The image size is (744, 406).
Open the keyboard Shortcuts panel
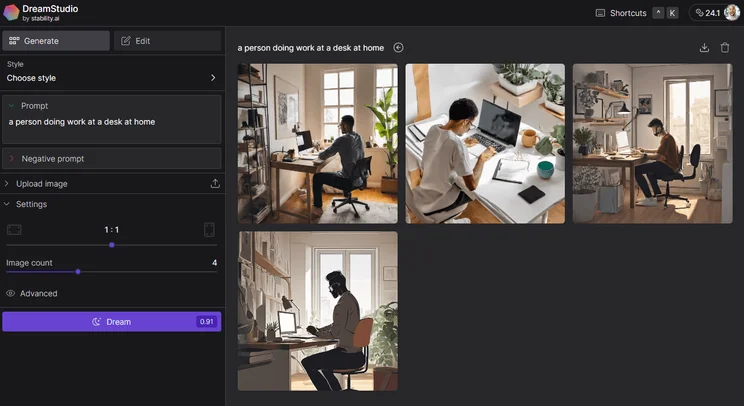point(621,13)
